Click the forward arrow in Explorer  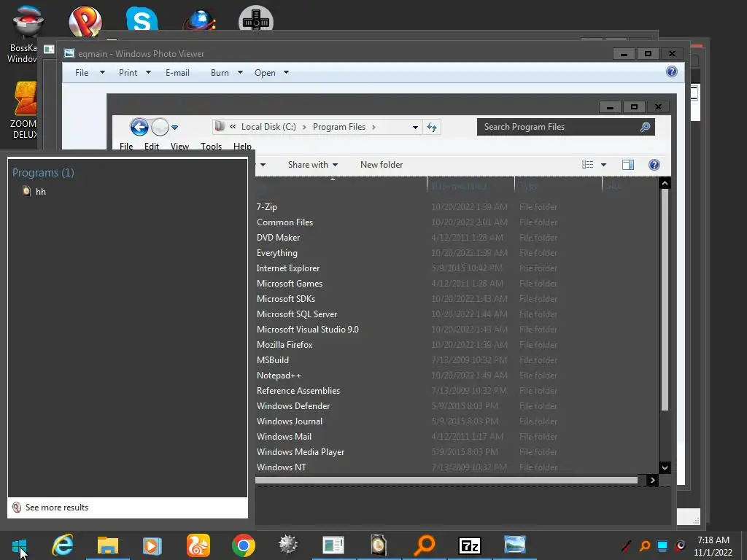(x=160, y=127)
